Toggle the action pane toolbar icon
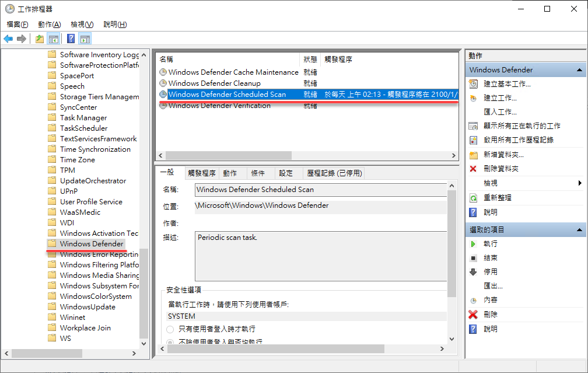588x373 pixels. coord(86,39)
